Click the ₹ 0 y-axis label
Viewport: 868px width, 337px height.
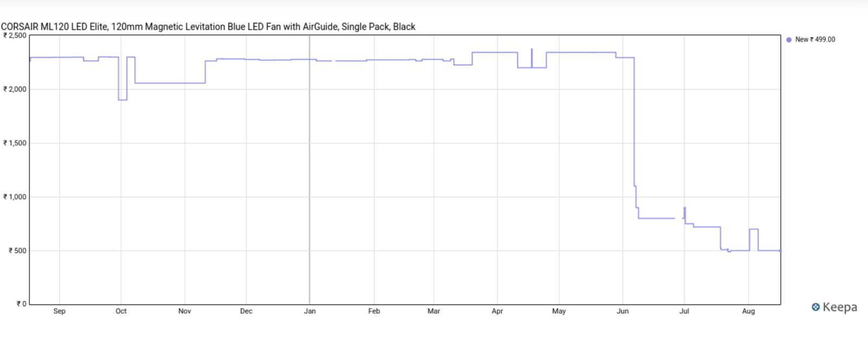click(x=22, y=304)
